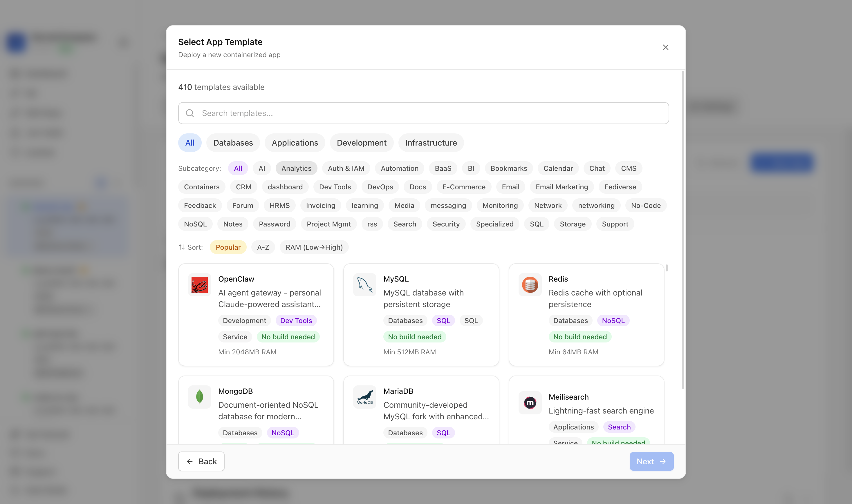Filter by Project Mgmt subcategory
This screenshot has width=852, height=504.
point(328,224)
